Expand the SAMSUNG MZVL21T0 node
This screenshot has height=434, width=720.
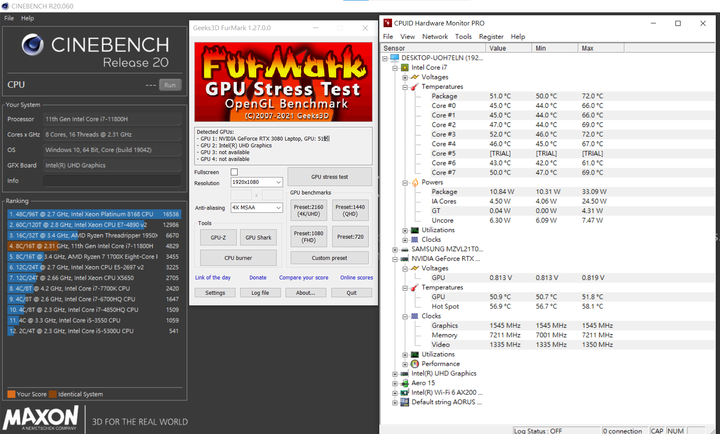tap(395, 250)
